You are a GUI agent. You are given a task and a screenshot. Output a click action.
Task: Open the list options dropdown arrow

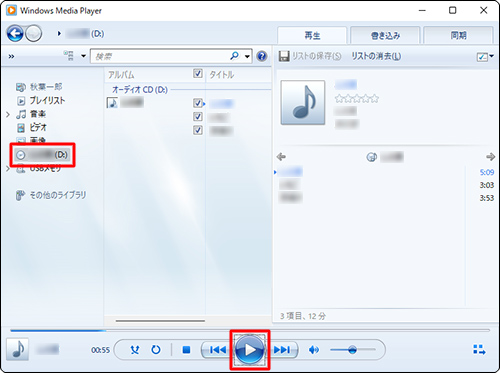pos(492,56)
